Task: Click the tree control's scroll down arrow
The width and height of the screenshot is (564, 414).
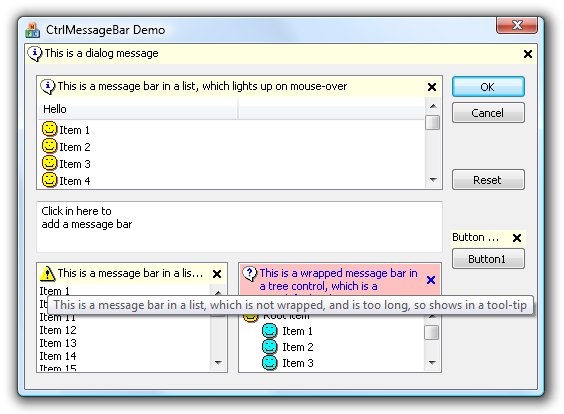Action: pos(432,363)
